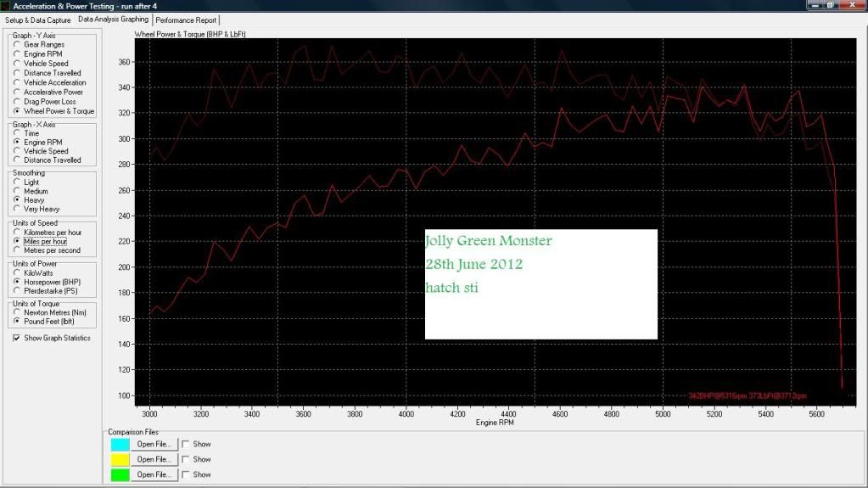Screen dimensions: 868x488
Task: Tick Show for the green comparison file
Action: [186, 474]
